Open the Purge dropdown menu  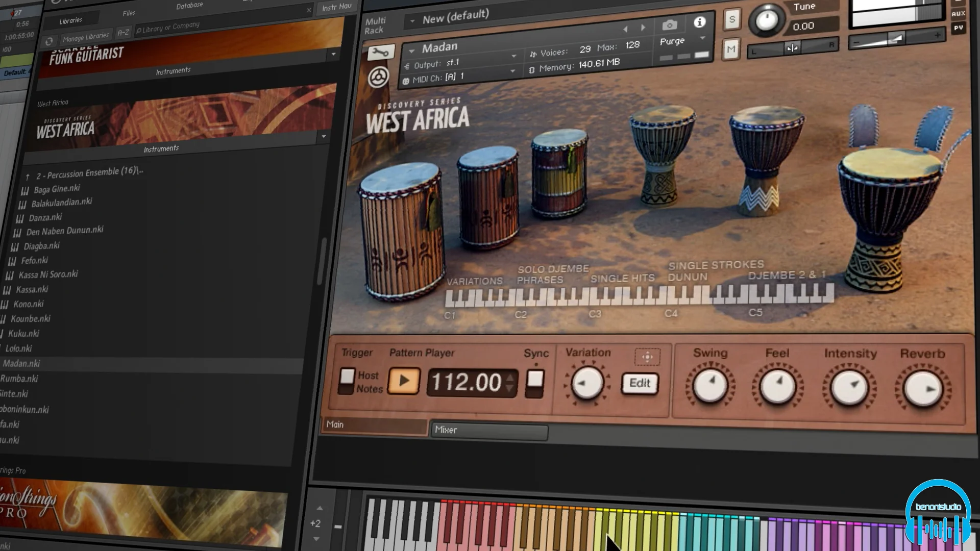pyautogui.click(x=702, y=38)
